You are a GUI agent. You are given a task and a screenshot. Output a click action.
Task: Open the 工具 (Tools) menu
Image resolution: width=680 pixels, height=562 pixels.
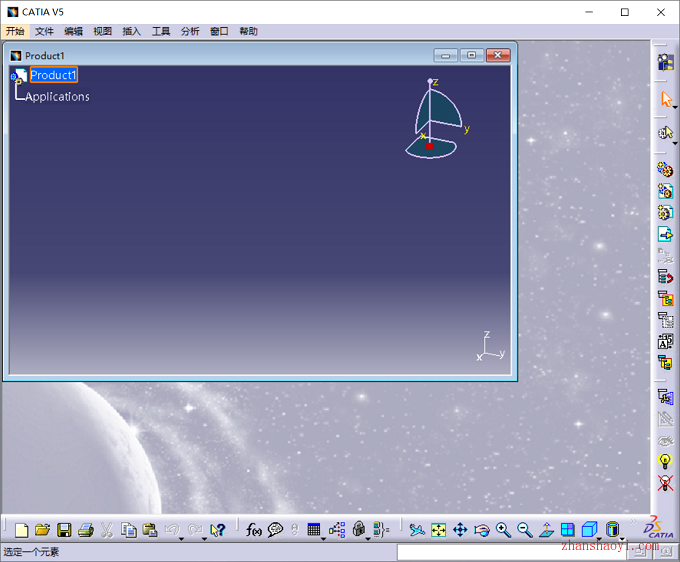161,31
